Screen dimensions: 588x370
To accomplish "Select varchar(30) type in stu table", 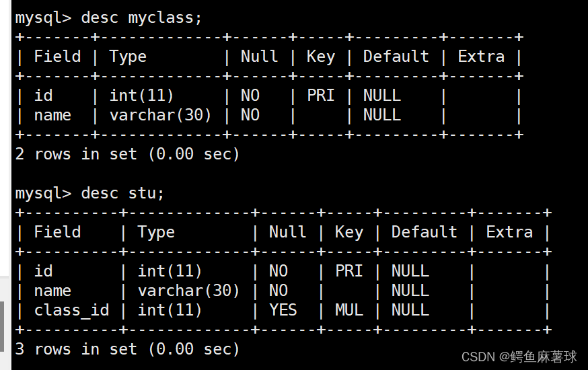I will [188, 291].
